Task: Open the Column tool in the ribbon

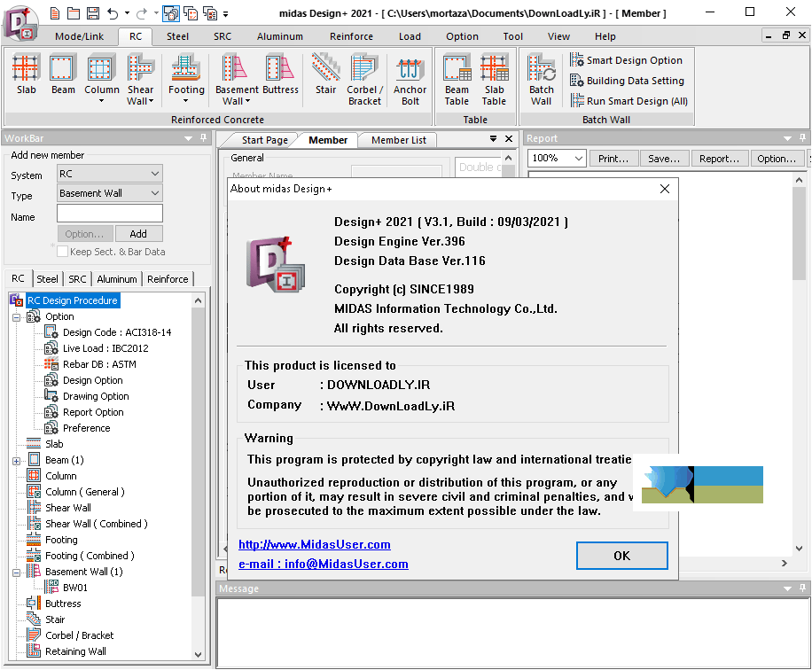Action: click(x=101, y=78)
